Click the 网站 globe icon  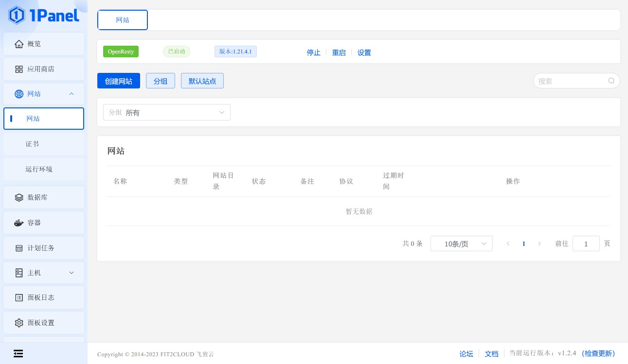click(19, 94)
